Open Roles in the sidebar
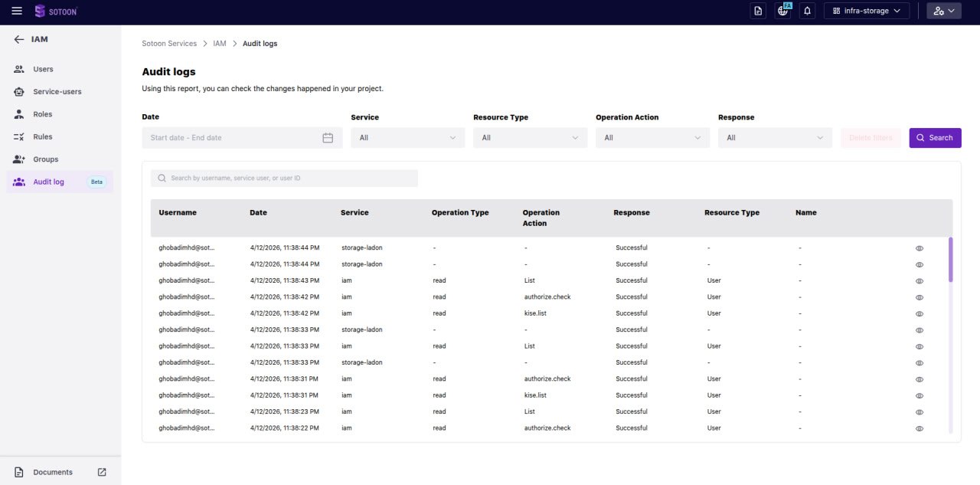Viewport: 980px width, 485px height. click(60, 114)
